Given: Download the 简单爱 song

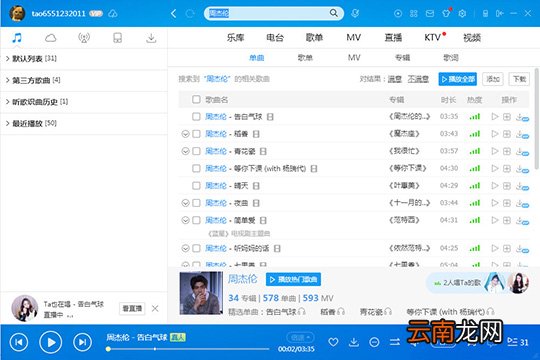Looking at the screenshot, I should 522,220.
